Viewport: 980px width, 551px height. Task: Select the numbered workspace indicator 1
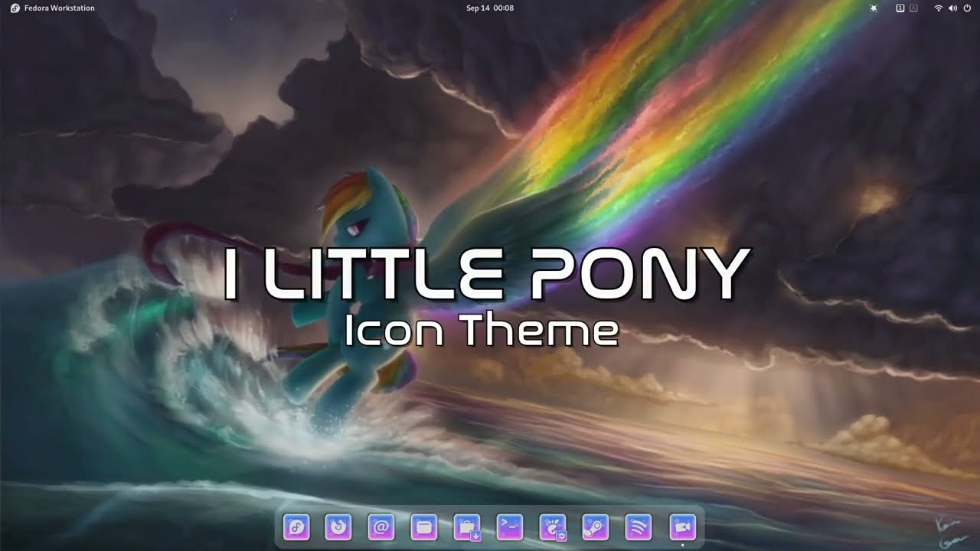tap(900, 8)
